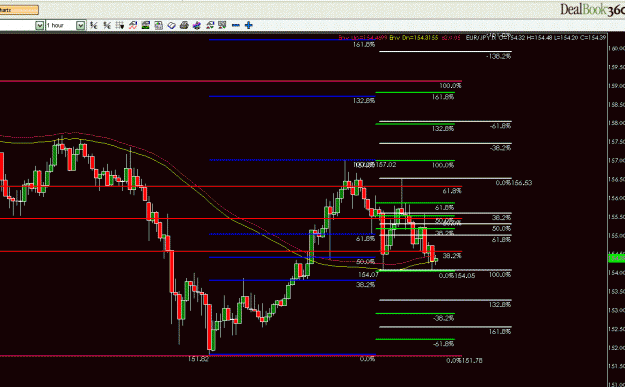Click the white -61.8% Fibonacci label
The height and width of the screenshot is (387, 625).
point(500,126)
